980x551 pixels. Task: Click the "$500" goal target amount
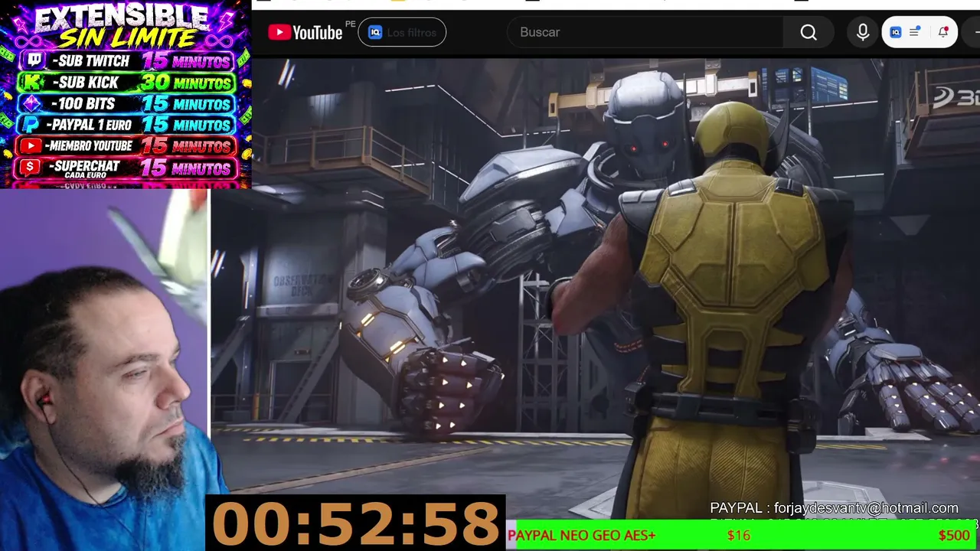coord(954,536)
